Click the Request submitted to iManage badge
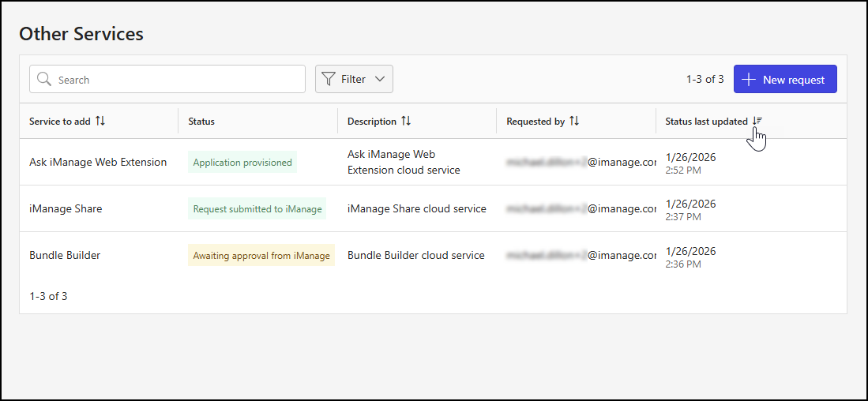The height and width of the screenshot is (401, 868). pyautogui.click(x=257, y=208)
